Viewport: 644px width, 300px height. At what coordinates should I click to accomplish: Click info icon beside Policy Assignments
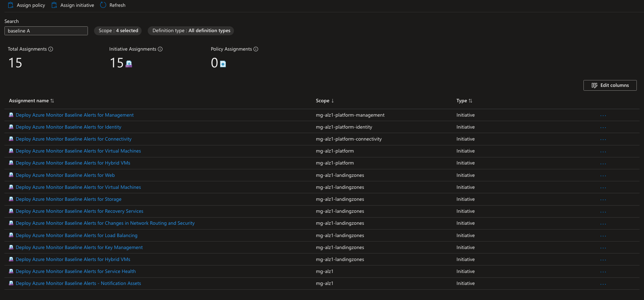pos(256,49)
